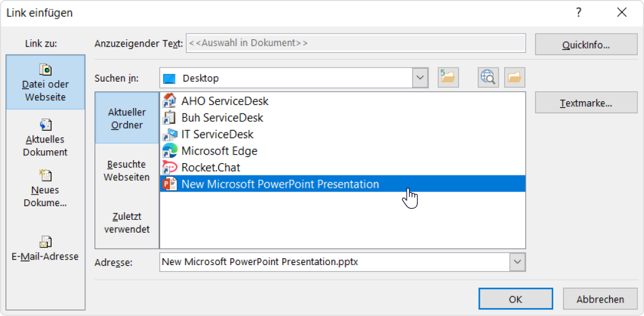The image size is (644, 316).
Task: Expand the Suchen in dropdown arrow
Action: [x=420, y=78]
